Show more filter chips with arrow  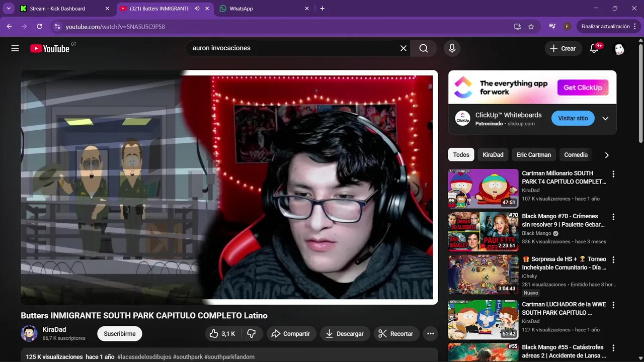tap(607, 155)
